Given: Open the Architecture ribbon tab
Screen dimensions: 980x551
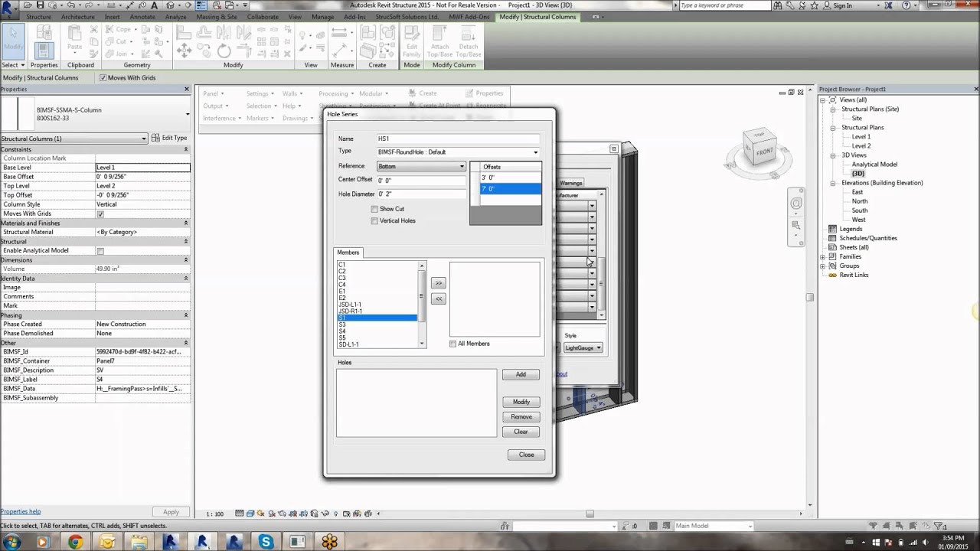Looking at the screenshot, I should 78,17.
